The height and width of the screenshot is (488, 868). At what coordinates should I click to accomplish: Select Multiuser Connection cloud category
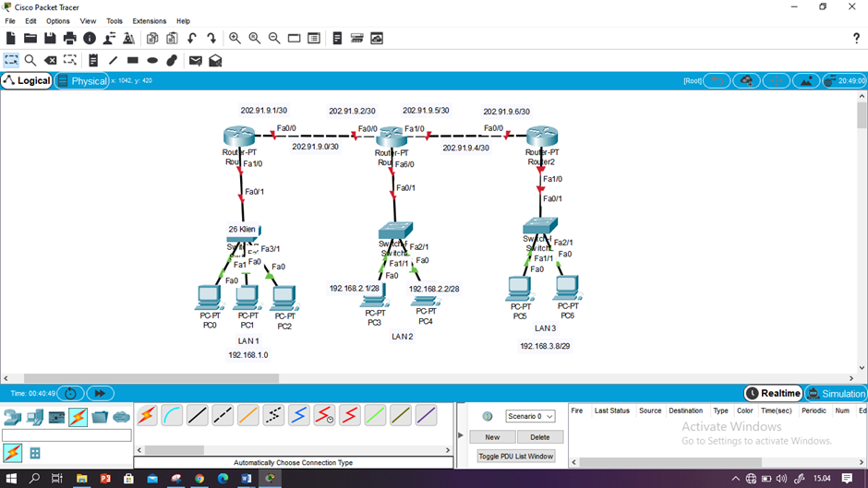121,417
